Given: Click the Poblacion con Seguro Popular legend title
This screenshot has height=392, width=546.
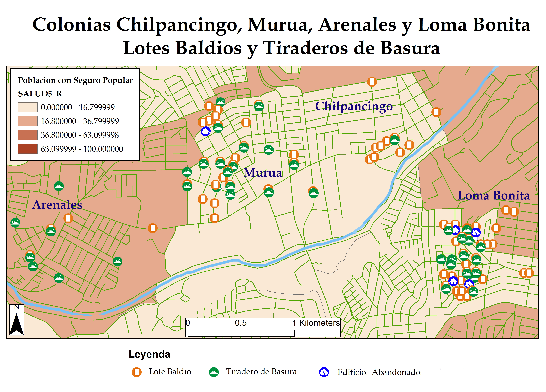Looking at the screenshot, I should [x=75, y=80].
